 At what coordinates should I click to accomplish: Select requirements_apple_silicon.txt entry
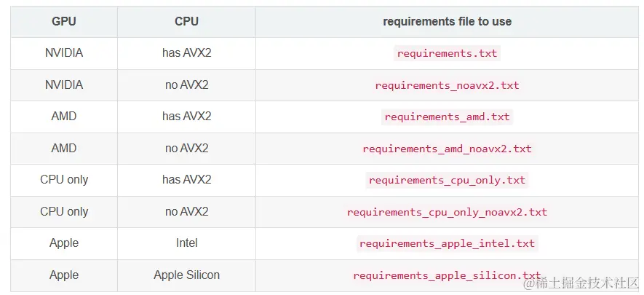[x=447, y=275]
